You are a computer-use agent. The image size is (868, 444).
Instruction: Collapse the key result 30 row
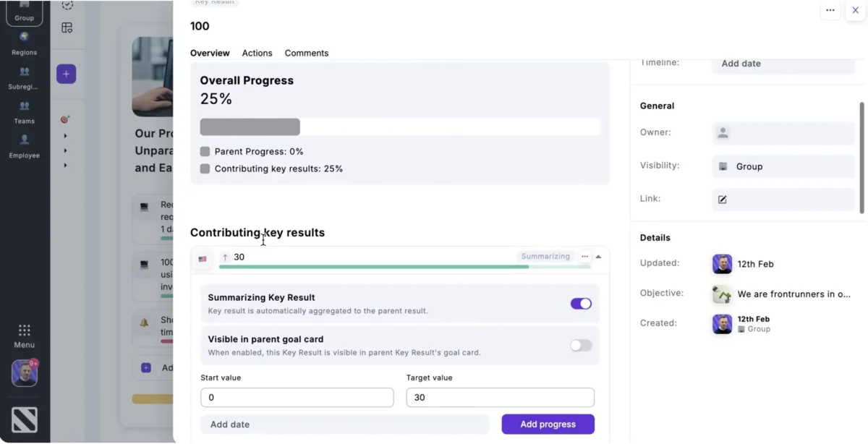tap(598, 257)
